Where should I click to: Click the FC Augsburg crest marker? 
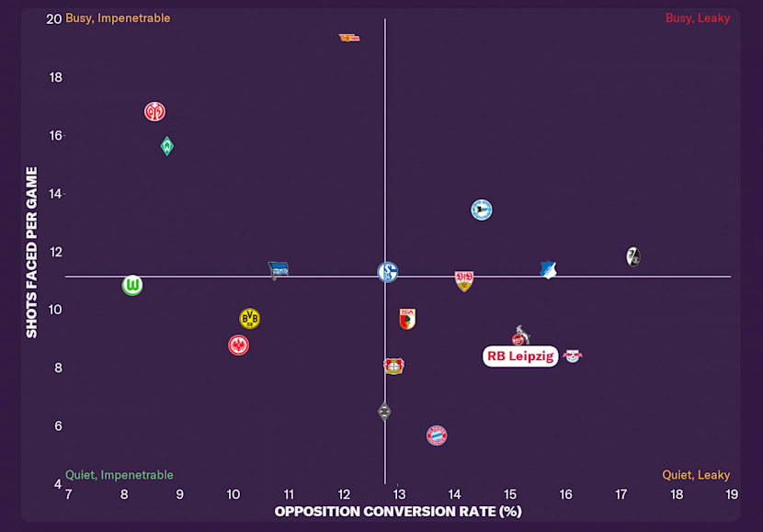pos(407,319)
